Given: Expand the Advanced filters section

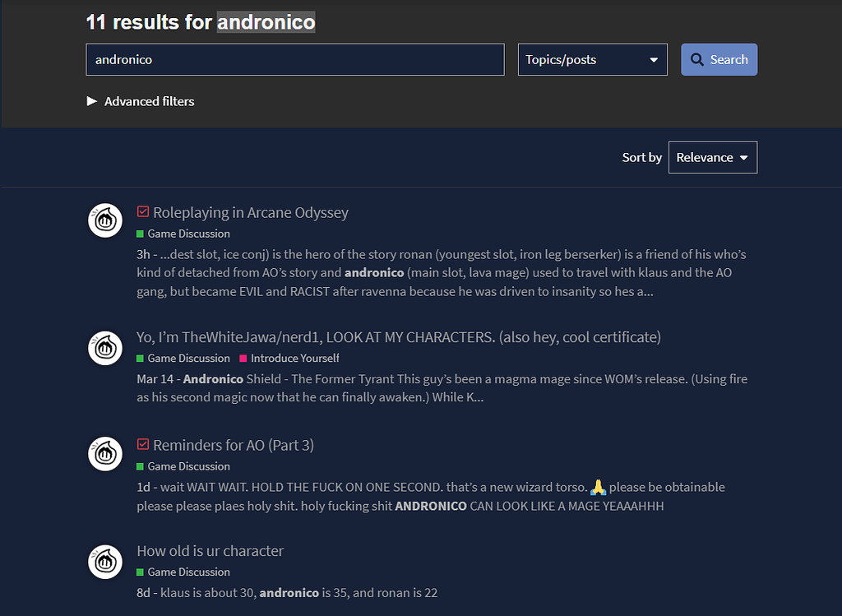Looking at the screenshot, I should [141, 101].
